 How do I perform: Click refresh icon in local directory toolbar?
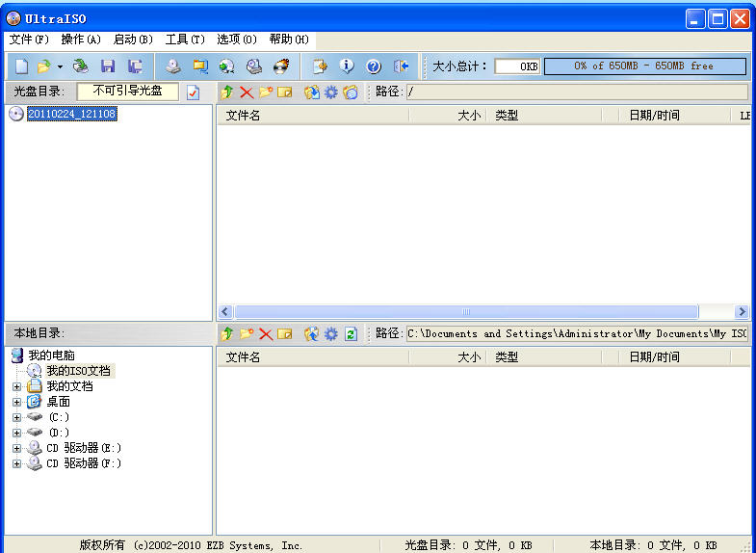pos(351,333)
